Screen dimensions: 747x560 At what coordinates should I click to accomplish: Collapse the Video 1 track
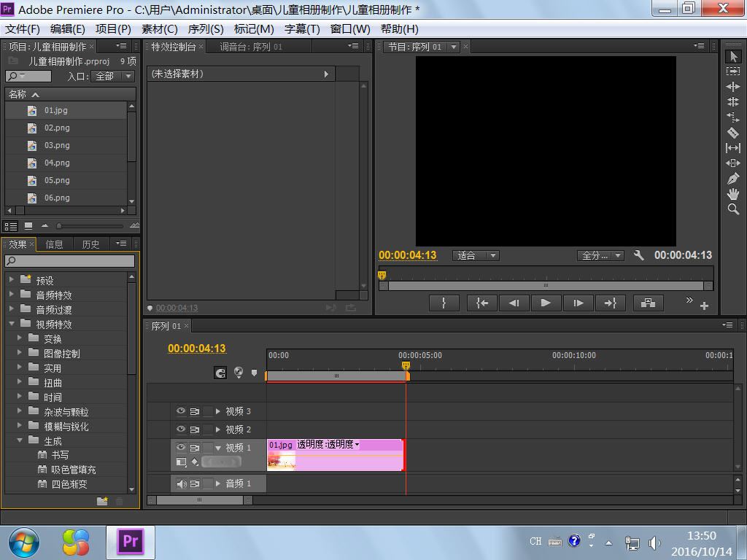click(218, 448)
